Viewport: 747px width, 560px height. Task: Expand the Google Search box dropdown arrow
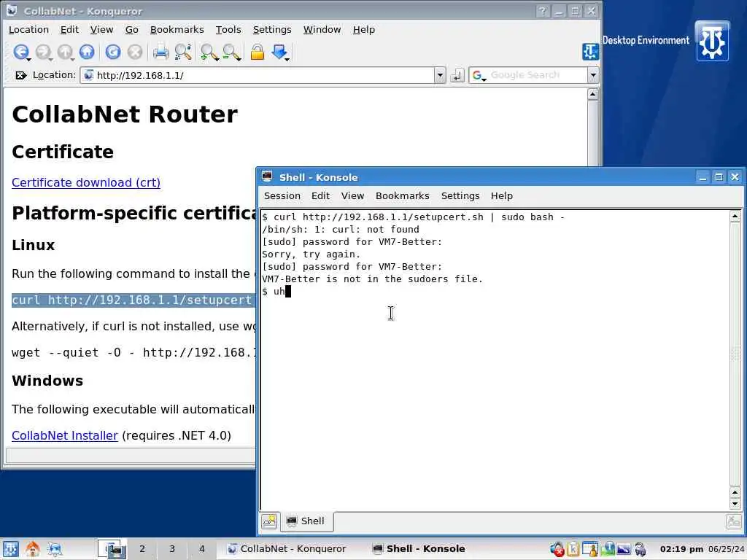(592, 75)
